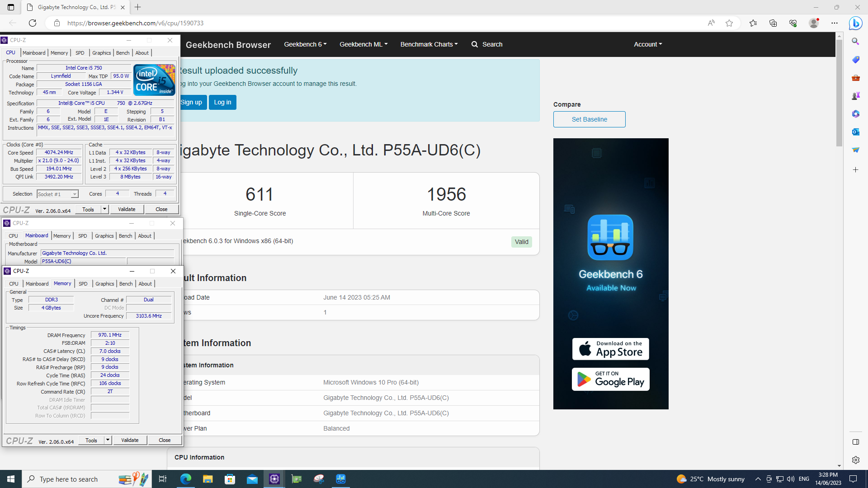
Task: Click the Intel Core i5 logo image
Action: click(154, 80)
